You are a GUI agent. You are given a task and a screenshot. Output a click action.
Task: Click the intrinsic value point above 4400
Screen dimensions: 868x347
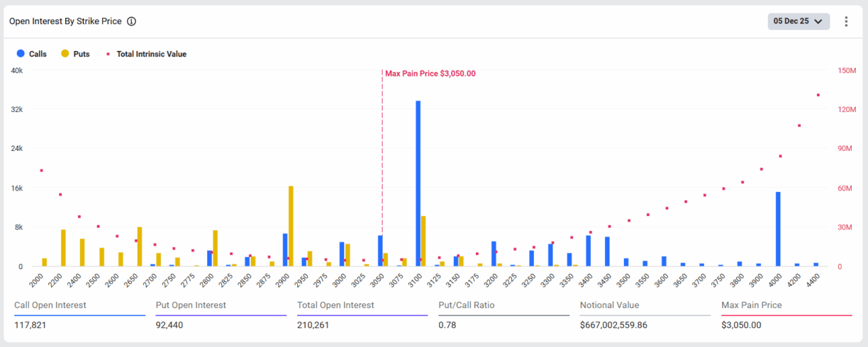pos(818,95)
